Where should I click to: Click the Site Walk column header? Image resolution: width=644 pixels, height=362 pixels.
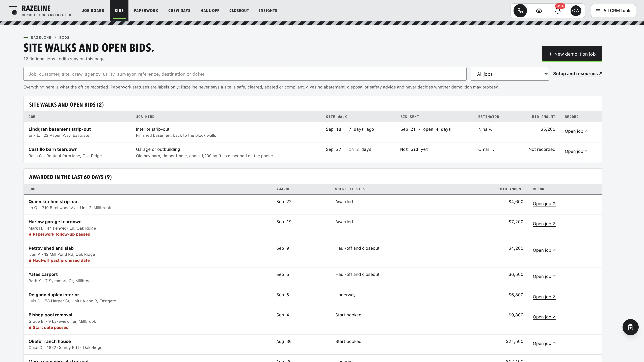pyautogui.click(x=336, y=117)
